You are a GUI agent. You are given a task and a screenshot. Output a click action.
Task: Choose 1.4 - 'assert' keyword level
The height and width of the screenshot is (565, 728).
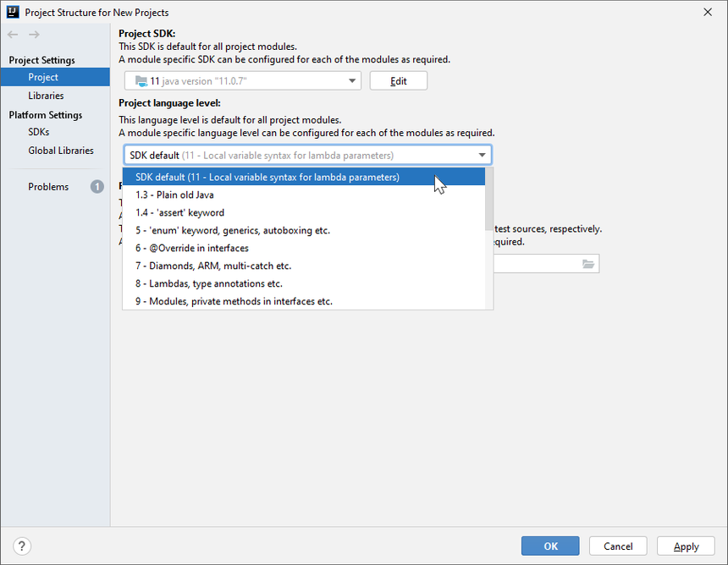[179, 213]
